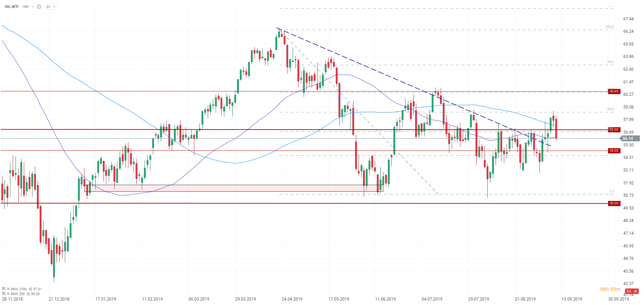Select the 57.00 price level label
The width and height of the screenshot is (644, 305).
tap(614, 130)
